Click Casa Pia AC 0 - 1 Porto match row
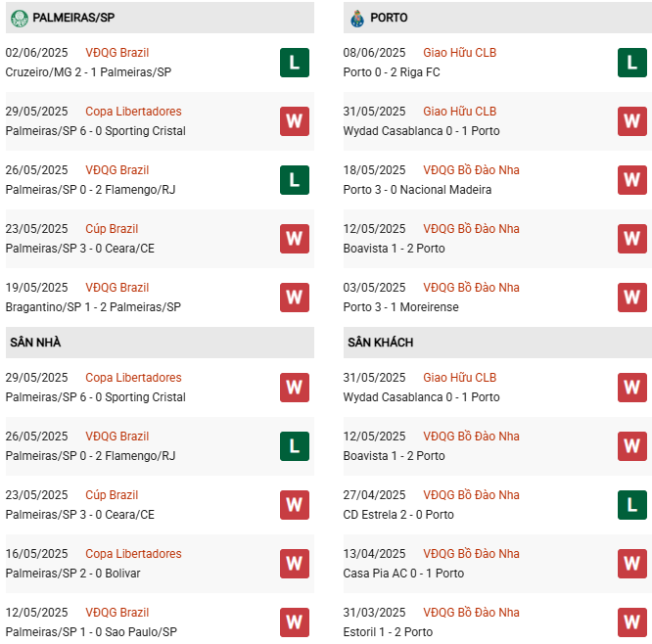Image resolution: width=652 pixels, height=644 pixels. pyautogui.click(x=403, y=574)
